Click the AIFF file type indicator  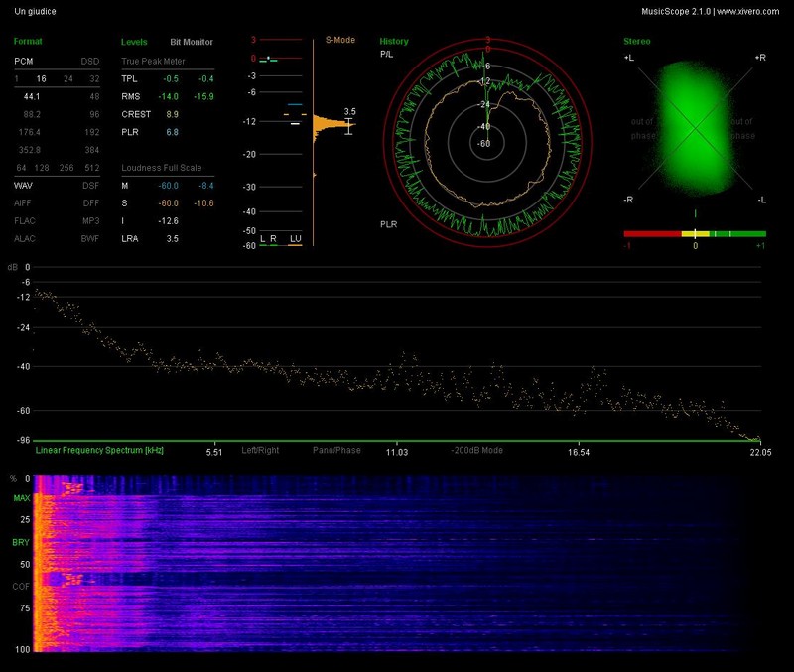pyautogui.click(x=22, y=203)
